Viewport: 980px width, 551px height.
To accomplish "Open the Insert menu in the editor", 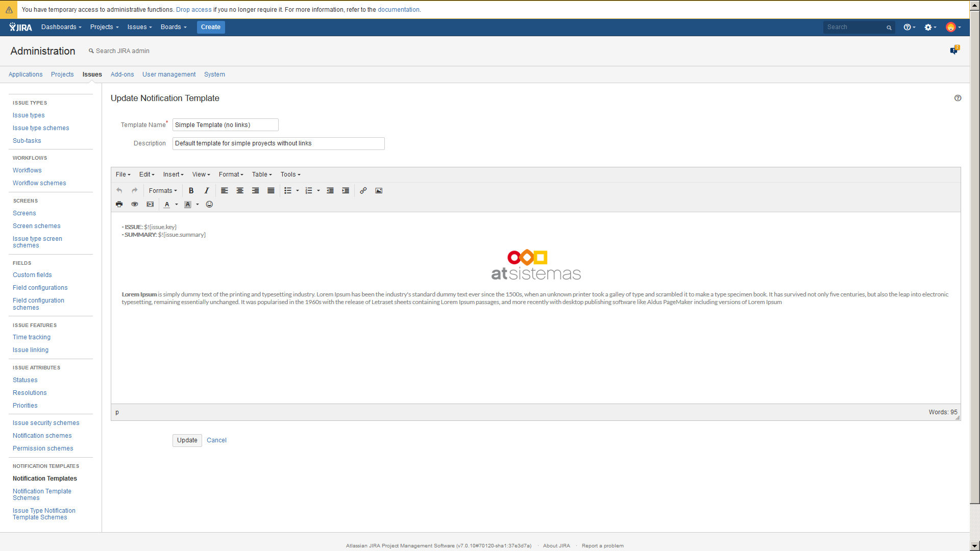I will pos(173,174).
